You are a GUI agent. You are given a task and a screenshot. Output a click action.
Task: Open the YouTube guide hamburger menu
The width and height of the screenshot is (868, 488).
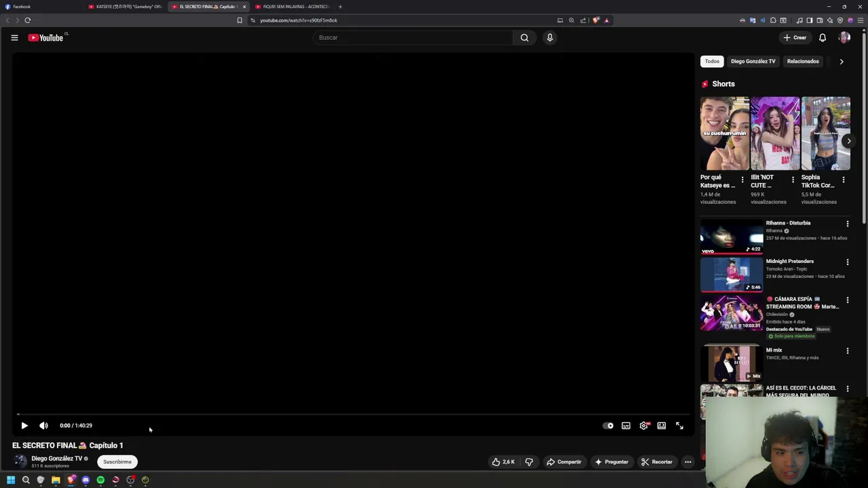[14, 38]
